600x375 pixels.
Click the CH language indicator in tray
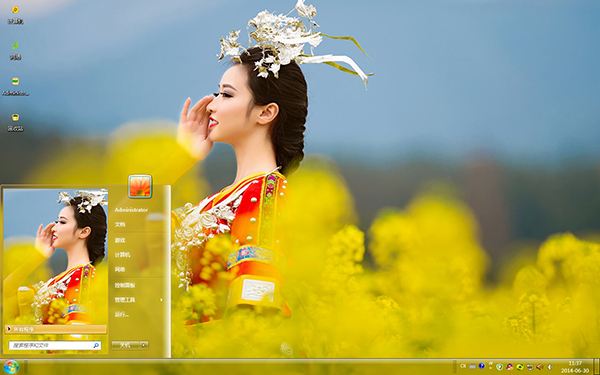coord(463,366)
